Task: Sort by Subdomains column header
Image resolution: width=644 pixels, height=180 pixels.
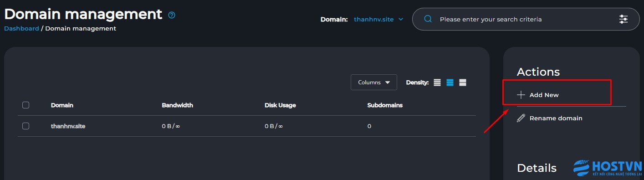Action: tap(385, 105)
